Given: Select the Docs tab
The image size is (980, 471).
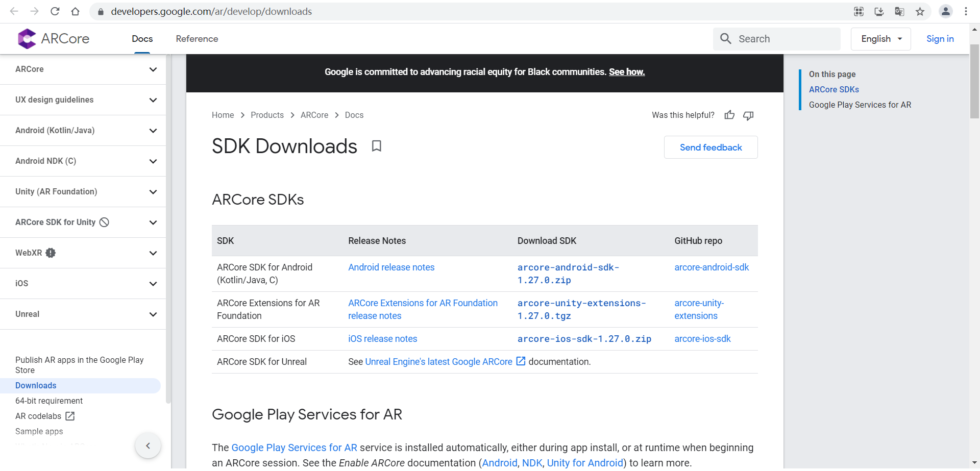Looking at the screenshot, I should click(142, 39).
